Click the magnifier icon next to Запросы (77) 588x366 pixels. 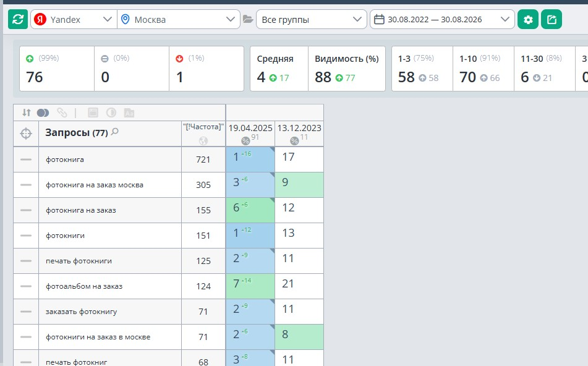point(115,131)
